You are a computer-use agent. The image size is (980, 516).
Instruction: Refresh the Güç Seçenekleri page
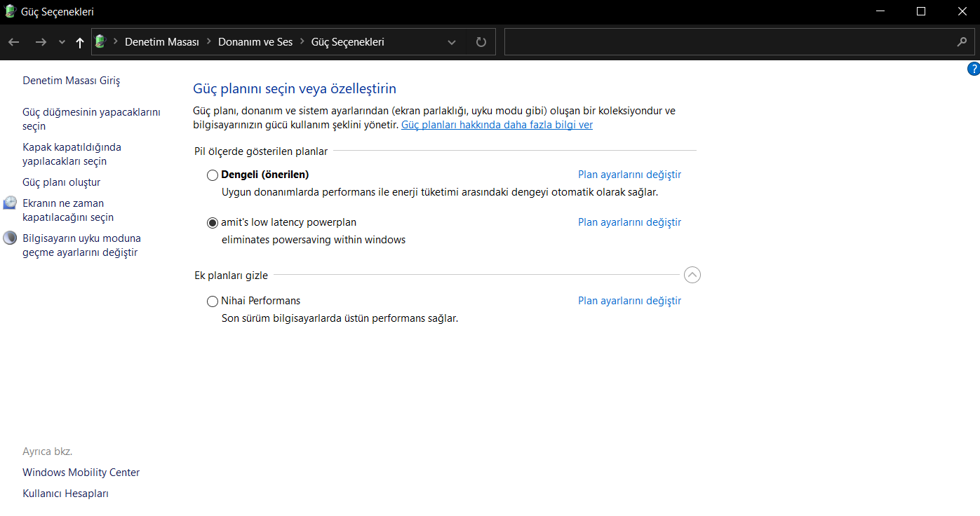[481, 42]
